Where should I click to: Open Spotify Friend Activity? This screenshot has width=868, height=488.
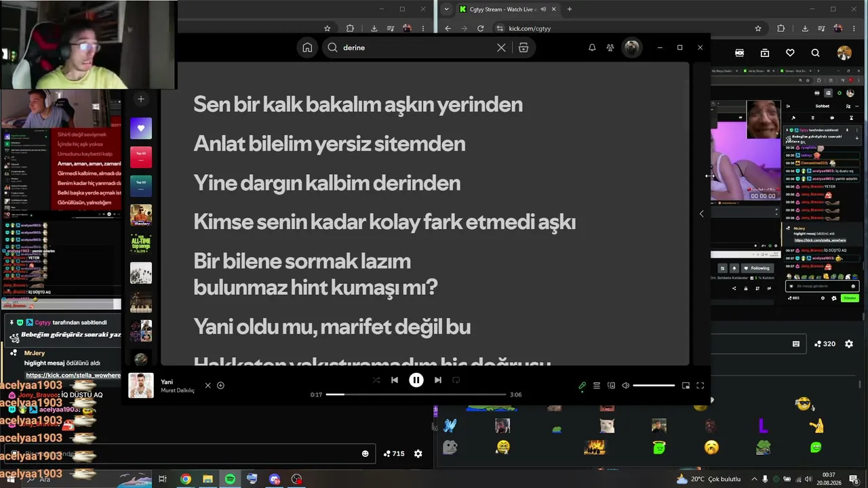610,47
